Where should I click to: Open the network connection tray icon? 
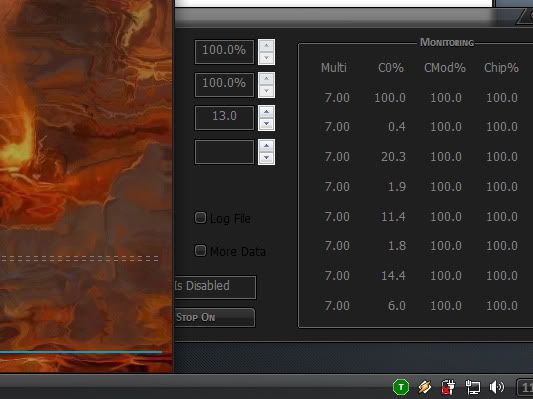pyautogui.click(x=472, y=387)
